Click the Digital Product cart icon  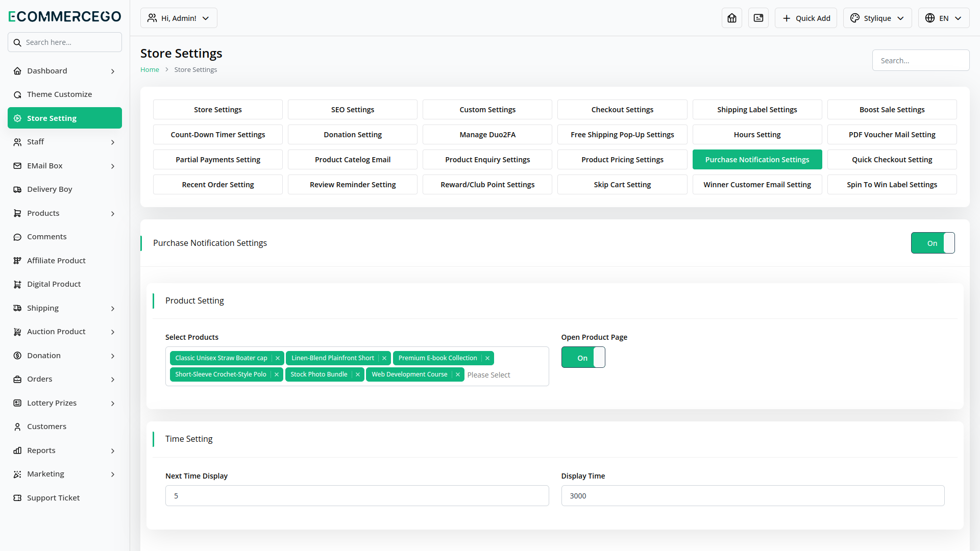click(17, 284)
